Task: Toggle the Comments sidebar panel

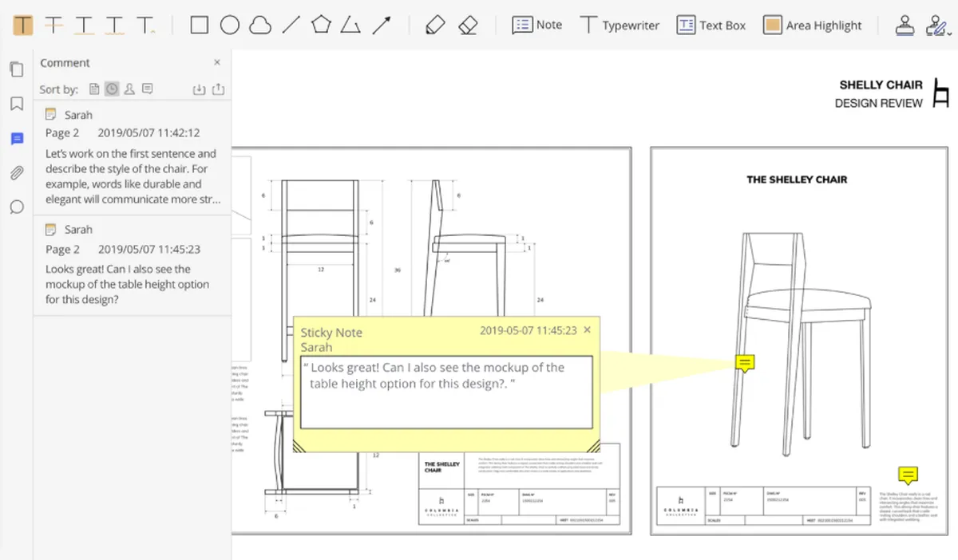Action: click(17, 139)
